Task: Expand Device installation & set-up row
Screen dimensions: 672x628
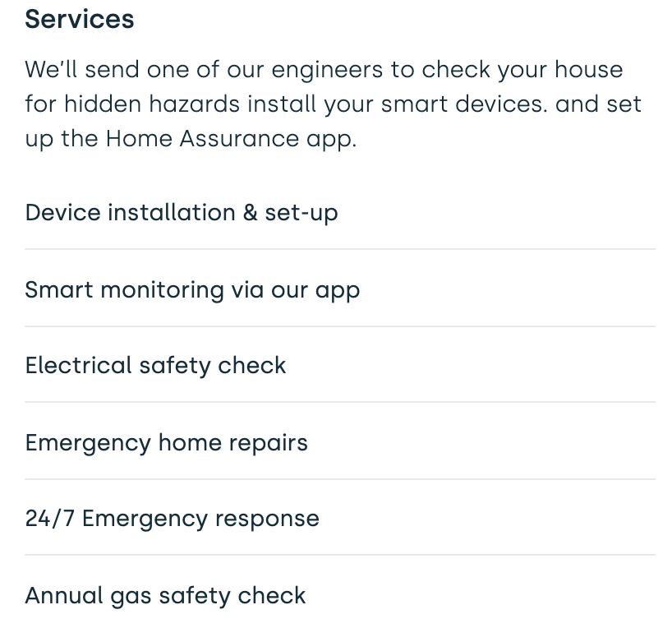Action: 340,212
